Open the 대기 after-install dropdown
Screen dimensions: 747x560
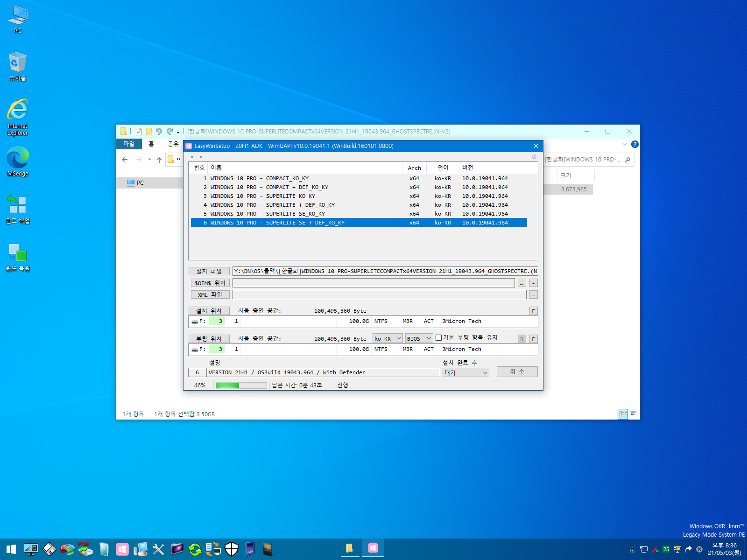[x=465, y=372]
